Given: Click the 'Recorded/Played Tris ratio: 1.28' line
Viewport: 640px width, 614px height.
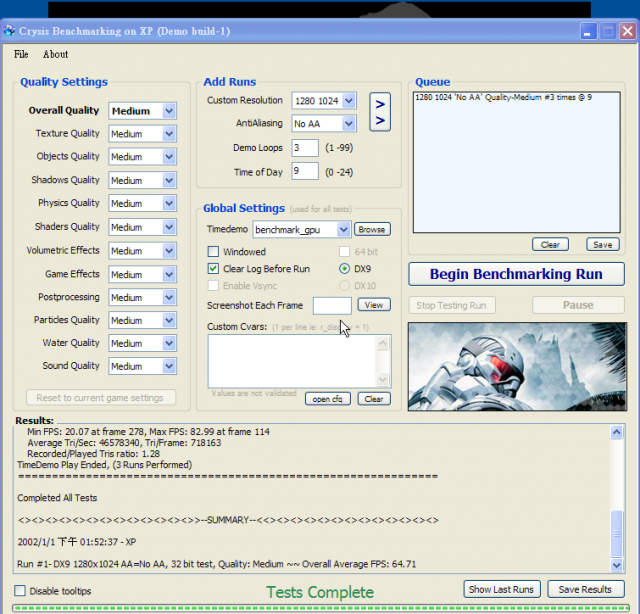Looking at the screenshot, I should point(93,454).
